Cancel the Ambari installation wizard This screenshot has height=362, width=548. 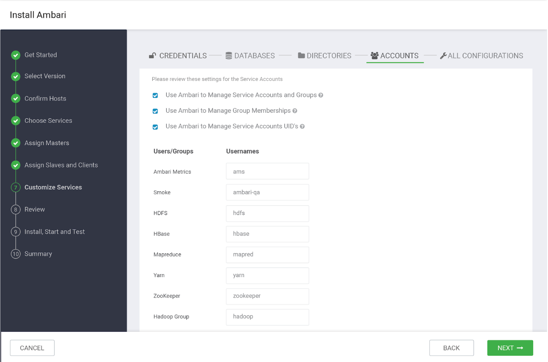point(32,348)
